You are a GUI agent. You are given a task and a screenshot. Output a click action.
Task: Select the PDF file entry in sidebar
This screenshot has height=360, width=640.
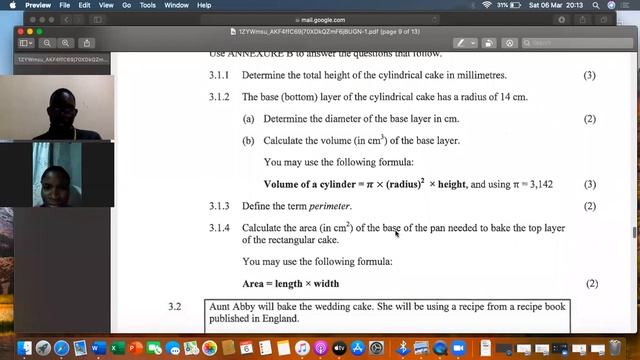click(62, 60)
